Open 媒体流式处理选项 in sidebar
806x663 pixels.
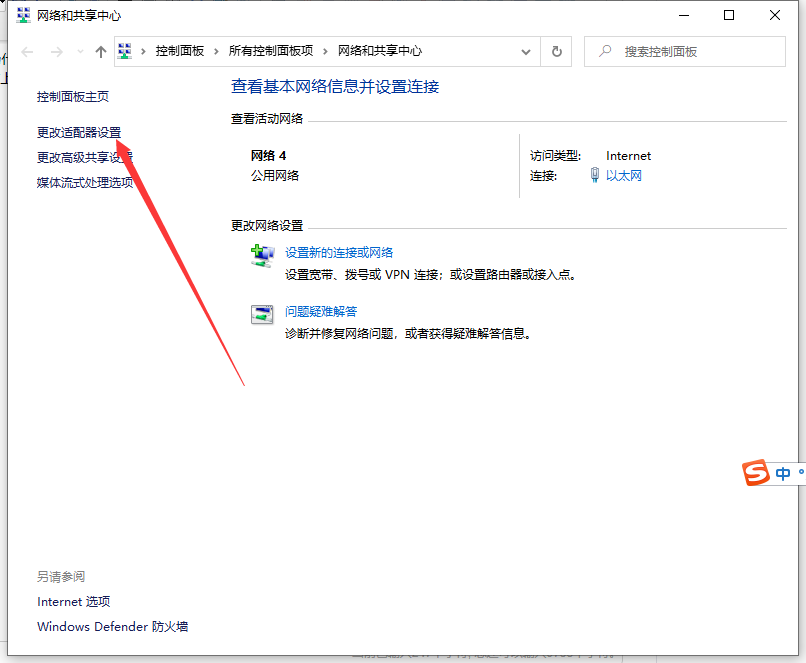[x=85, y=182]
